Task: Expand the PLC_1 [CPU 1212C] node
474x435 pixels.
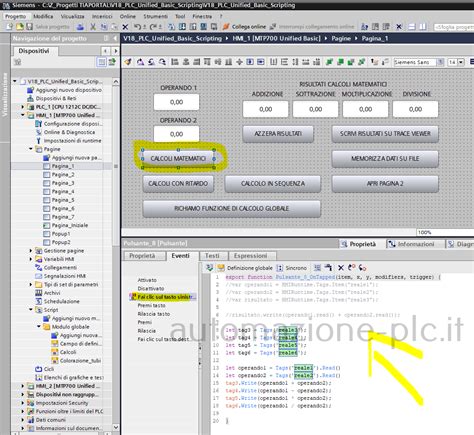Action: point(23,107)
